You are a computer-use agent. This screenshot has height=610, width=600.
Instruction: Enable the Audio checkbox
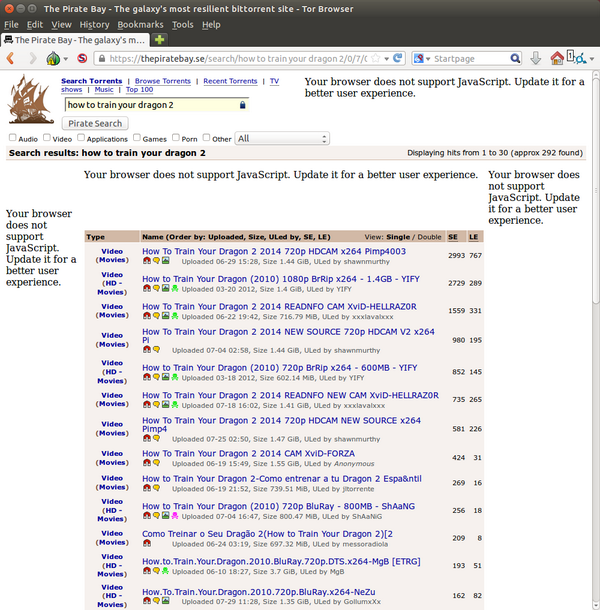click(x=13, y=137)
